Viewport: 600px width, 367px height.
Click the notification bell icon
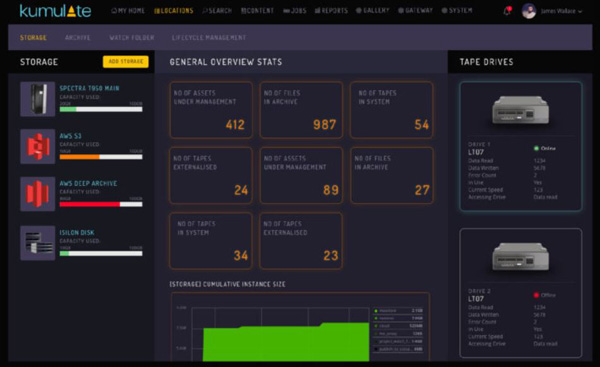point(507,11)
